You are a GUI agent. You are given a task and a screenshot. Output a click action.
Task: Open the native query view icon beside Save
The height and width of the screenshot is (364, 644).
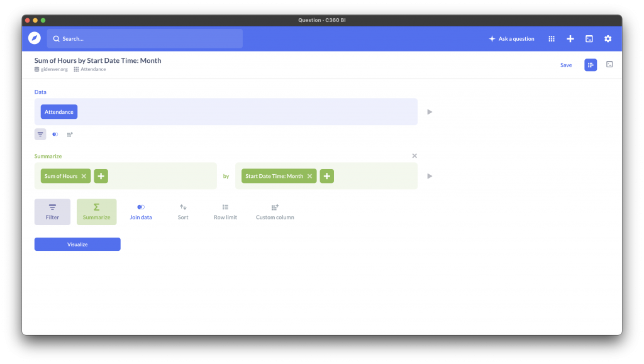pos(609,64)
